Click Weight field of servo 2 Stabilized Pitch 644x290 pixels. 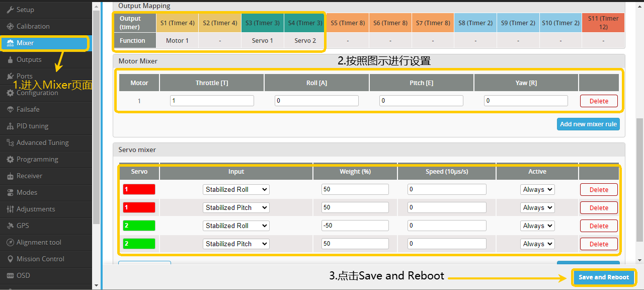click(355, 244)
